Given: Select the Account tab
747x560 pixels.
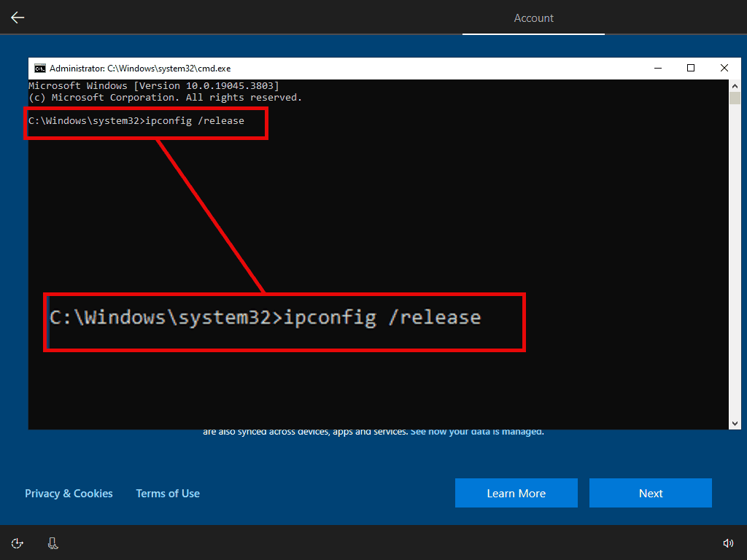Looking at the screenshot, I should point(533,18).
